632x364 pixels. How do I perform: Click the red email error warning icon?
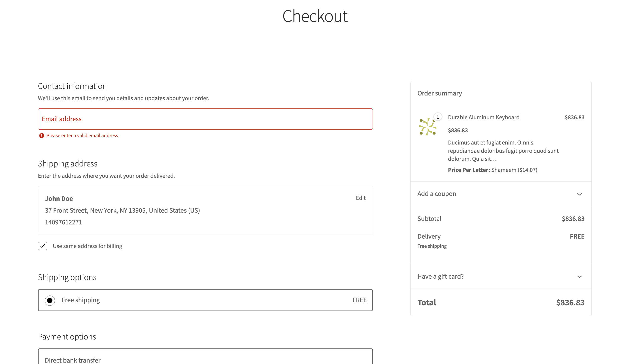[42, 136]
